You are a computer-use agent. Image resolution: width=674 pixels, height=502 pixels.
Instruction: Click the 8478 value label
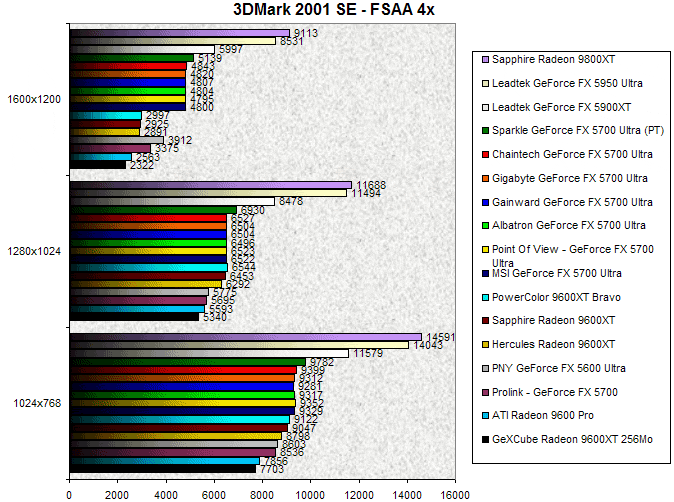click(291, 201)
